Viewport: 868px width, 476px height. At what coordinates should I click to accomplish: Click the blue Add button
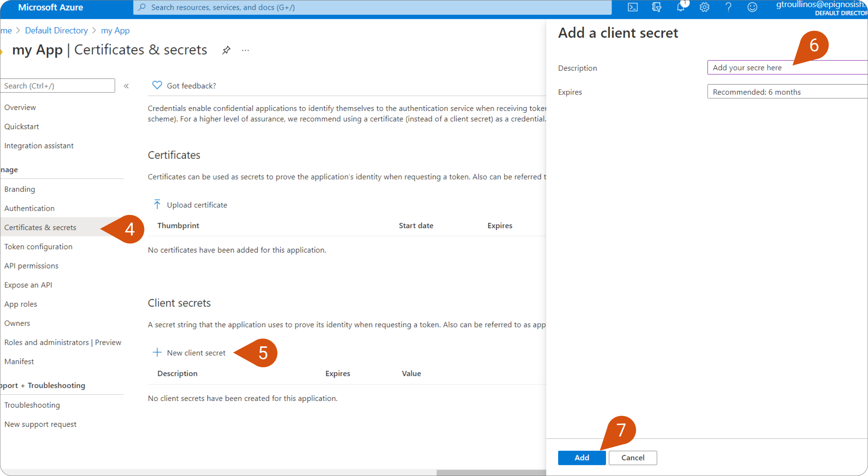coord(581,458)
